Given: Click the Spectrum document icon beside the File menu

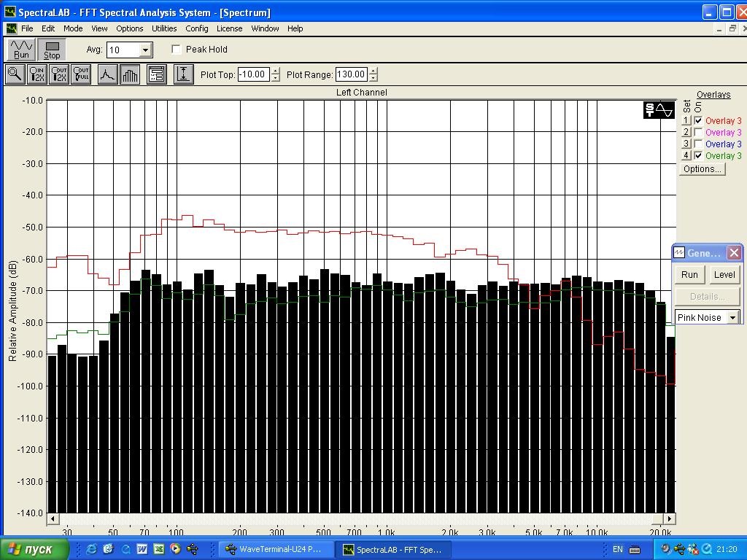Looking at the screenshot, I should [x=12, y=28].
